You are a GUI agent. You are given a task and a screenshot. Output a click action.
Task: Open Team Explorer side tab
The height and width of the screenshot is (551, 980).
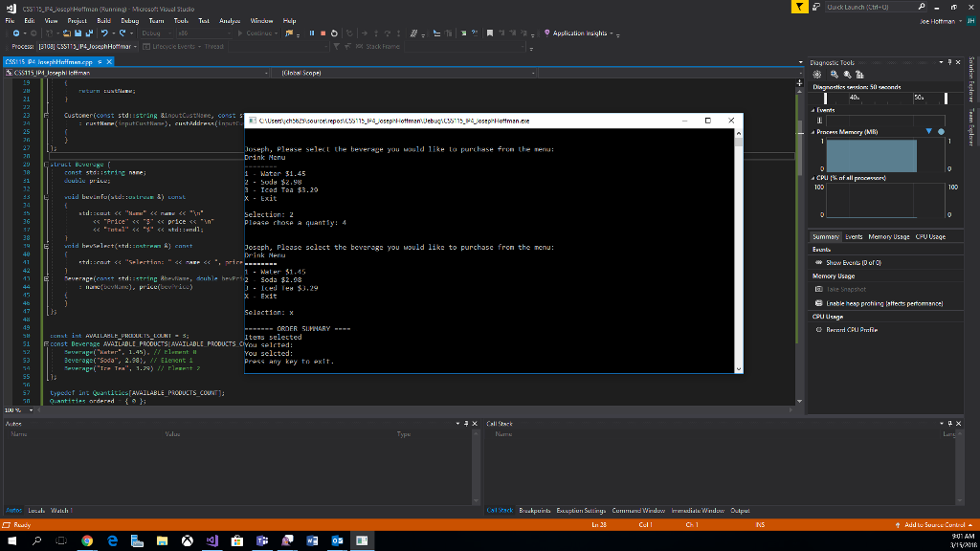pos(971,127)
